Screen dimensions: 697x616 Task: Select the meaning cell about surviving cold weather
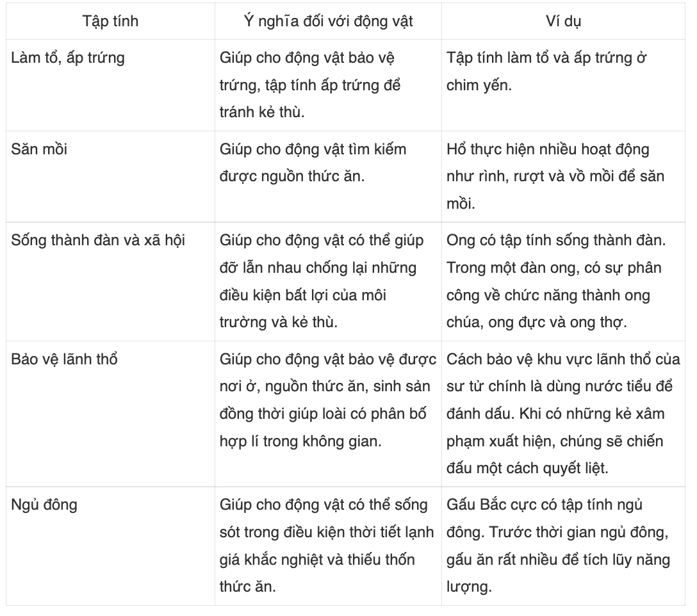[328, 546]
